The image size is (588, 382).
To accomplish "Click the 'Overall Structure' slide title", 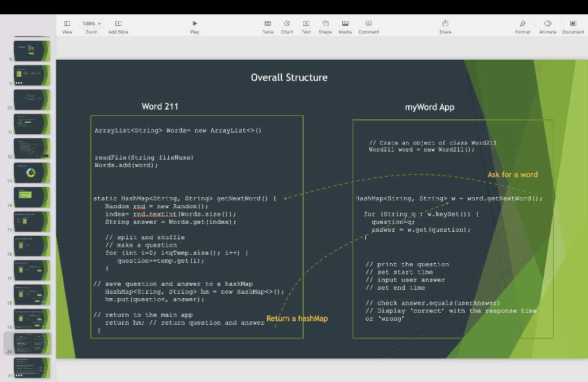I will [289, 77].
